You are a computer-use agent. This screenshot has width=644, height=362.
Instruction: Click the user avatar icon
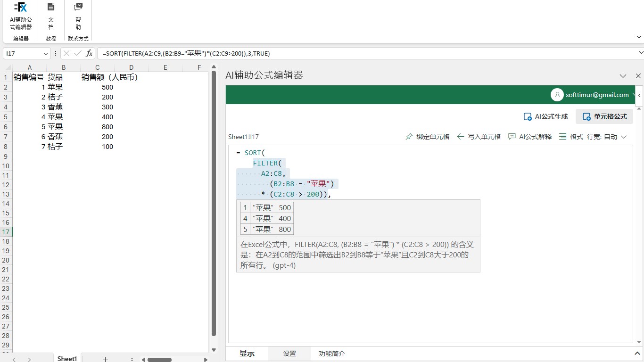(557, 95)
